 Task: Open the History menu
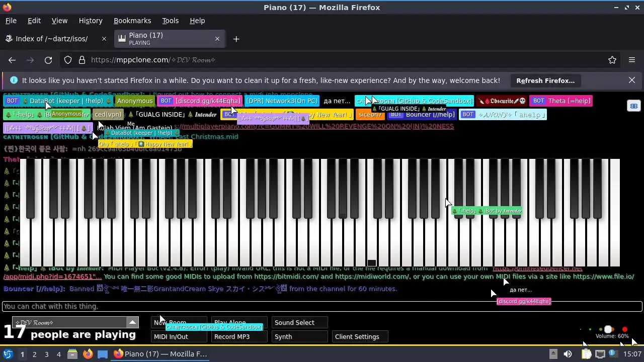tap(91, 21)
